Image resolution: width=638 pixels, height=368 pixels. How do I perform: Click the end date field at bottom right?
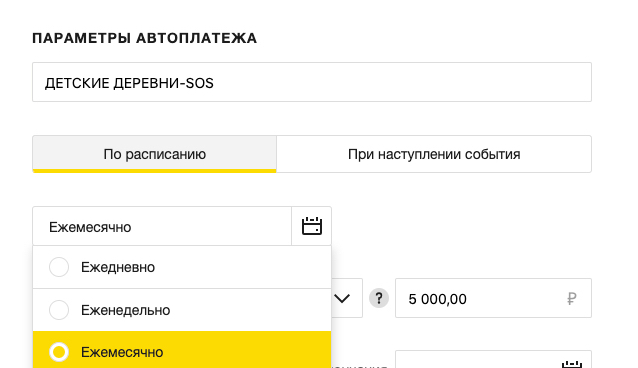point(493,359)
